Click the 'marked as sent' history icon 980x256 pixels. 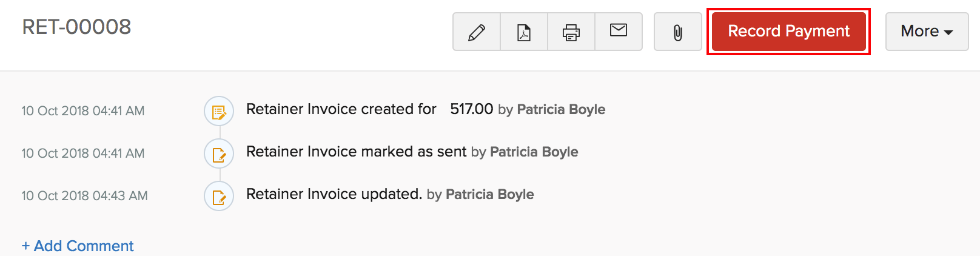tap(219, 154)
